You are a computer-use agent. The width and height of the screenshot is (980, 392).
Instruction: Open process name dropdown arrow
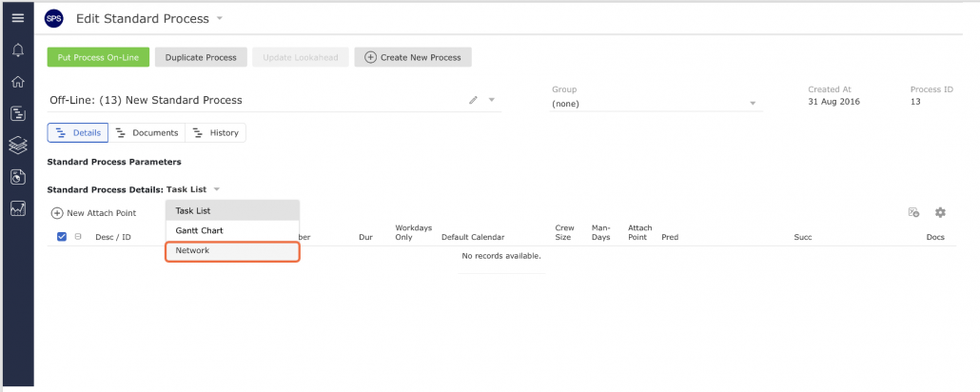coord(492,100)
